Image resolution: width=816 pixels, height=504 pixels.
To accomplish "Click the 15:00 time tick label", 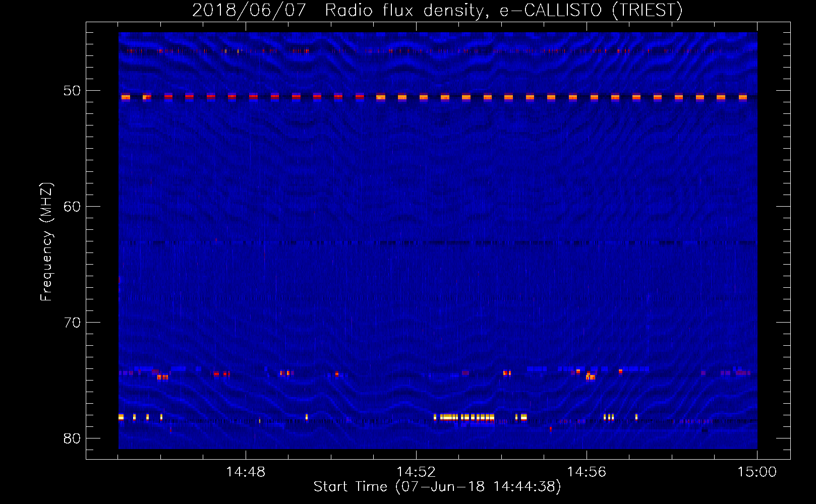I will [757, 472].
